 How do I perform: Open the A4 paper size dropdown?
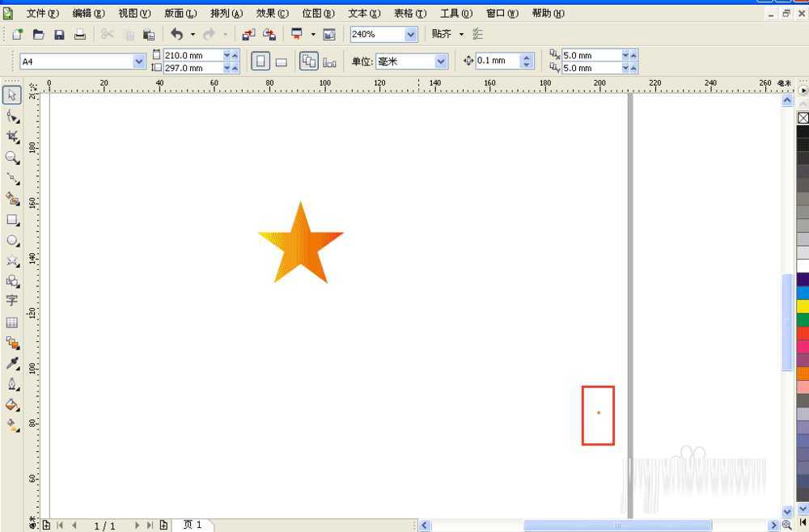click(138, 61)
